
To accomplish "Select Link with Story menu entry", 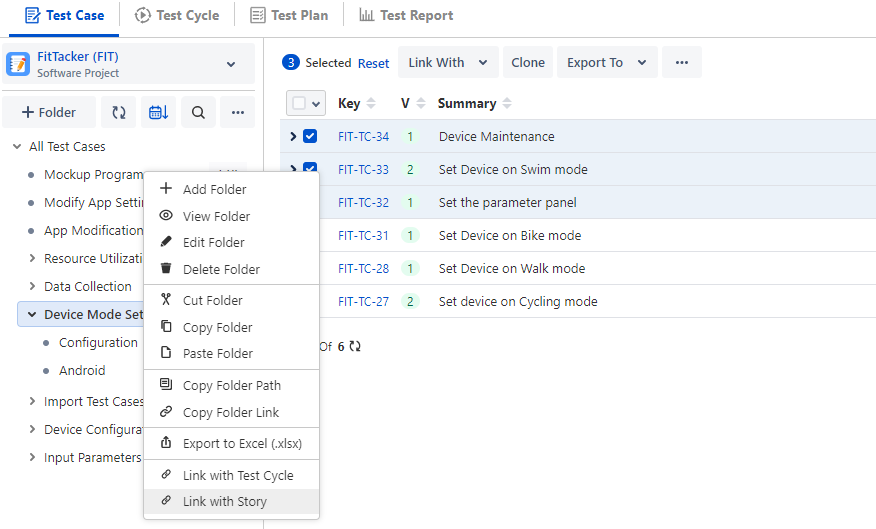I will point(231,502).
